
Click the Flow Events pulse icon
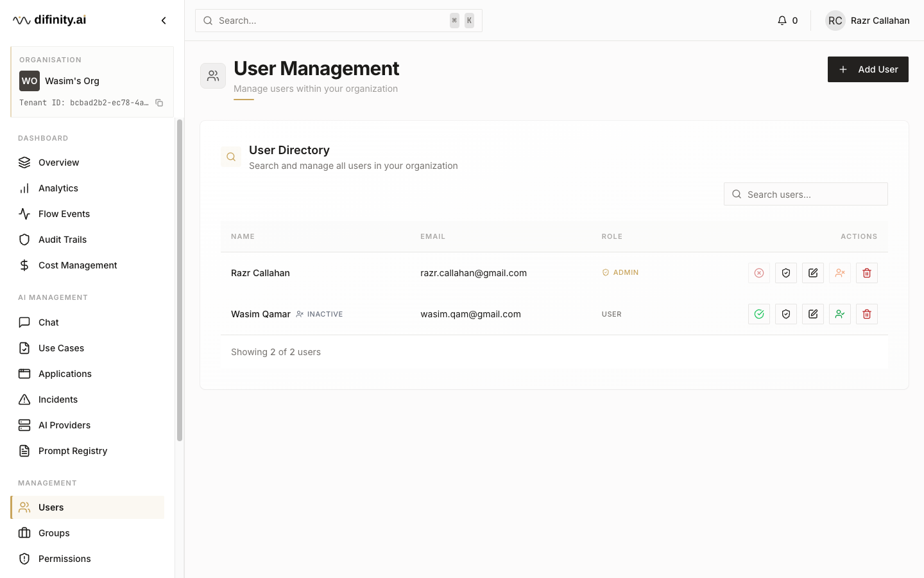click(x=24, y=214)
